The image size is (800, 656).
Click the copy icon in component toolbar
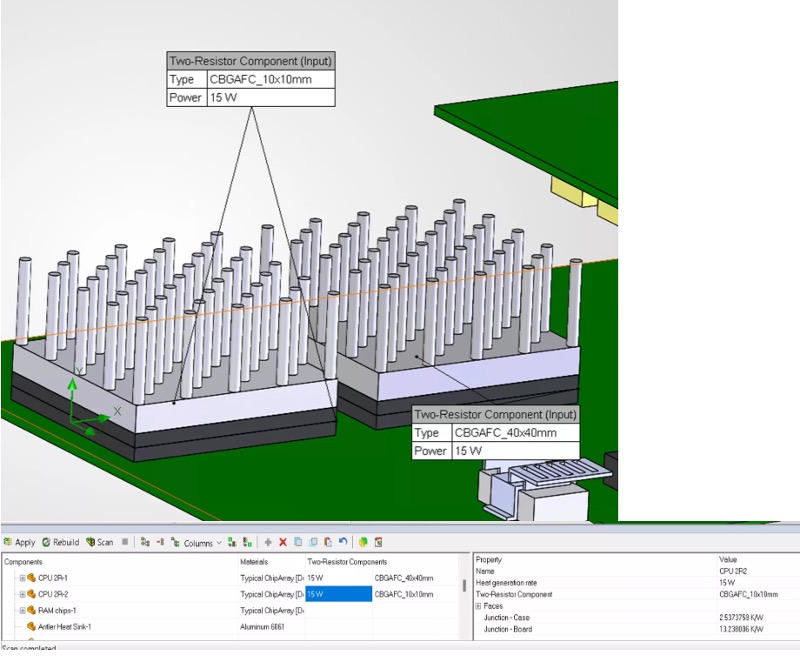pyautogui.click(x=298, y=542)
